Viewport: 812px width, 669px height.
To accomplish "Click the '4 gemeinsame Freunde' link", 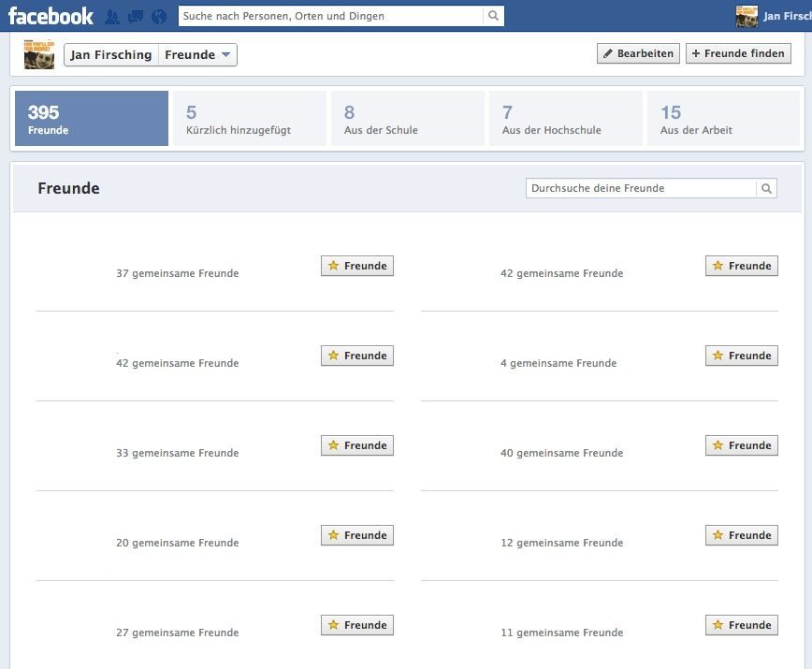I will tap(558, 363).
